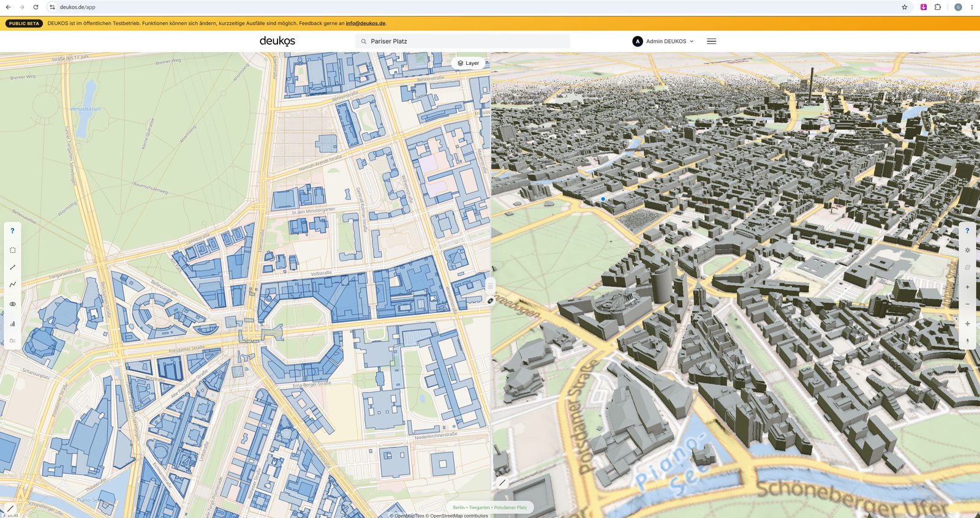
Task: Open the hamburger menu in the header
Action: click(x=711, y=41)
